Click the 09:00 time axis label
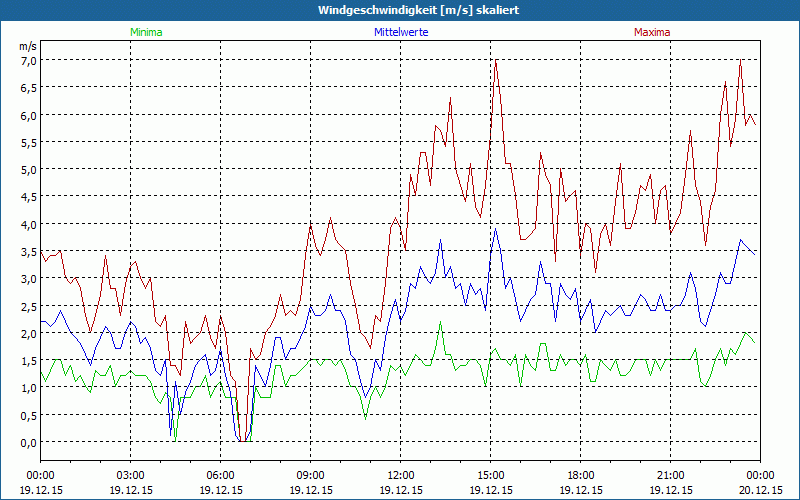The image size is (800, 500). coord(311,476)
